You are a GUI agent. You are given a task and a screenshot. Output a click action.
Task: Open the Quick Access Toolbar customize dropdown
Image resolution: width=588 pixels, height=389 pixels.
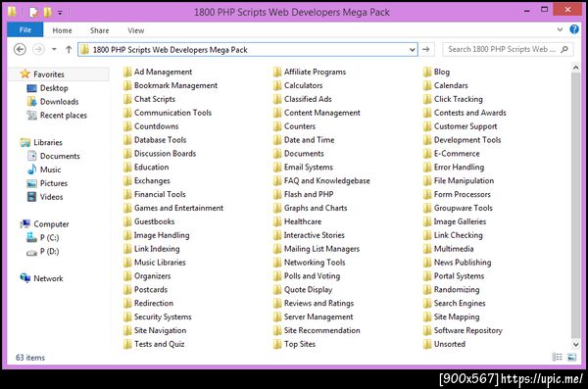(x=60, y=13)
